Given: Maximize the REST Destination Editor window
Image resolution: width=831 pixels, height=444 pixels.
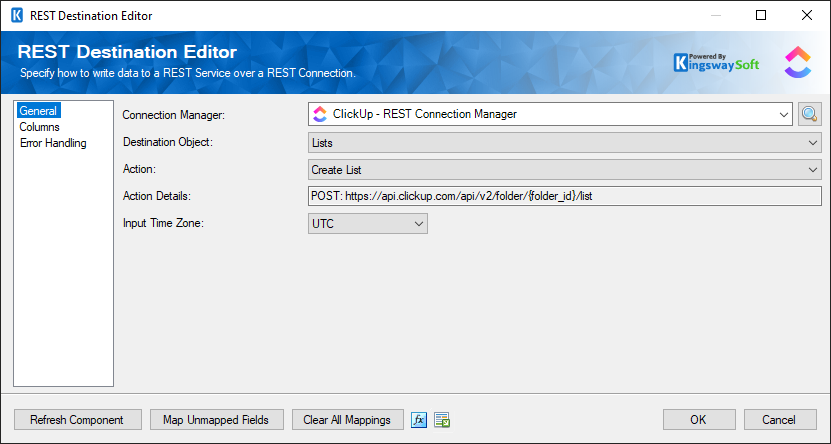Looking at the screenshot, I should click(x=761, y=15).
